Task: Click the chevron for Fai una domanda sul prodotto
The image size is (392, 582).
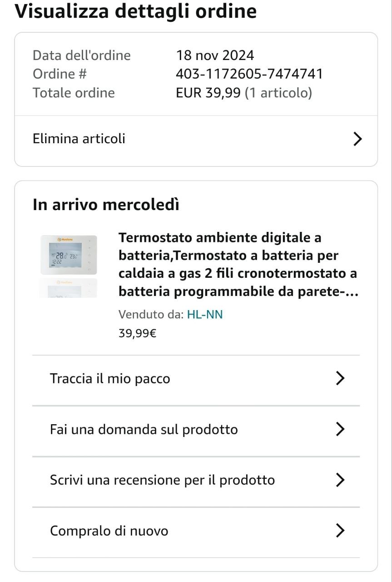Action: pos(340,429)
